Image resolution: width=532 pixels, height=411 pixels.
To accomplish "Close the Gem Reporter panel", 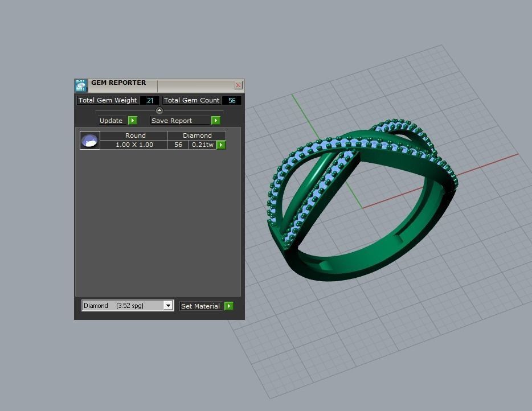I will [238, 85].
